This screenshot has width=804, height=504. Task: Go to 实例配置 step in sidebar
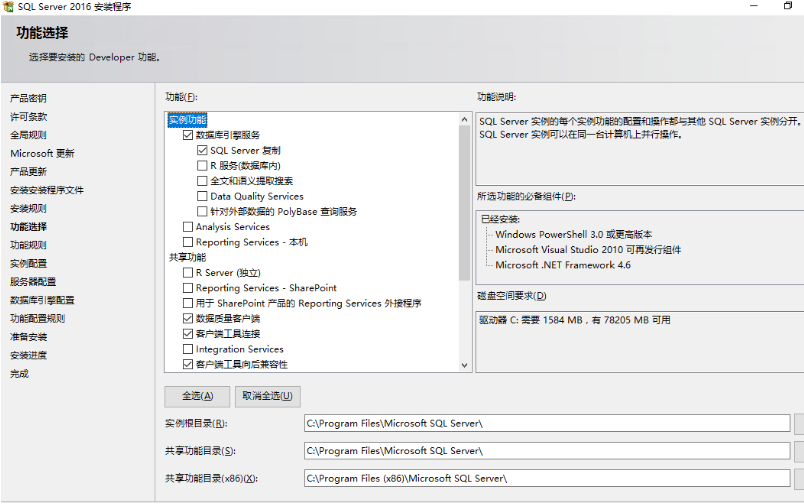click(28, 264)
